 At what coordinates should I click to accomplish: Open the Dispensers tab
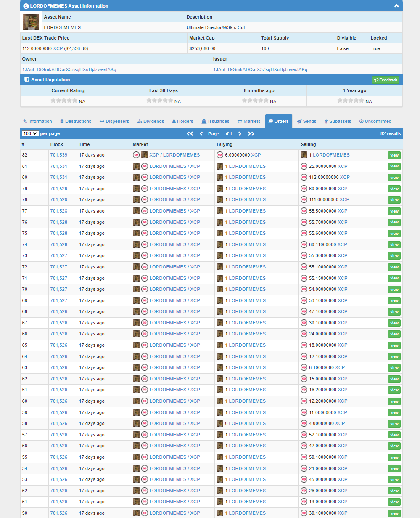coord(114,121)
